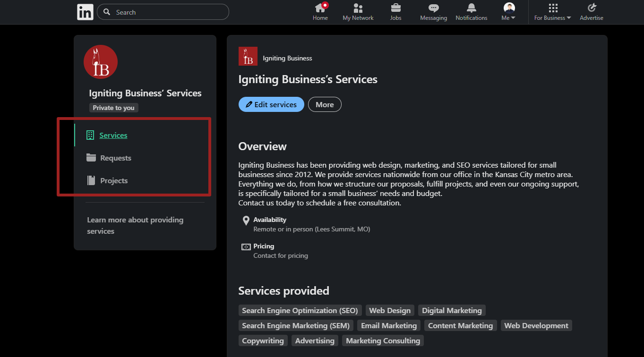Click the Availability location pin icon
Screen dimensions: 644x357
click(x=246, y=221)
